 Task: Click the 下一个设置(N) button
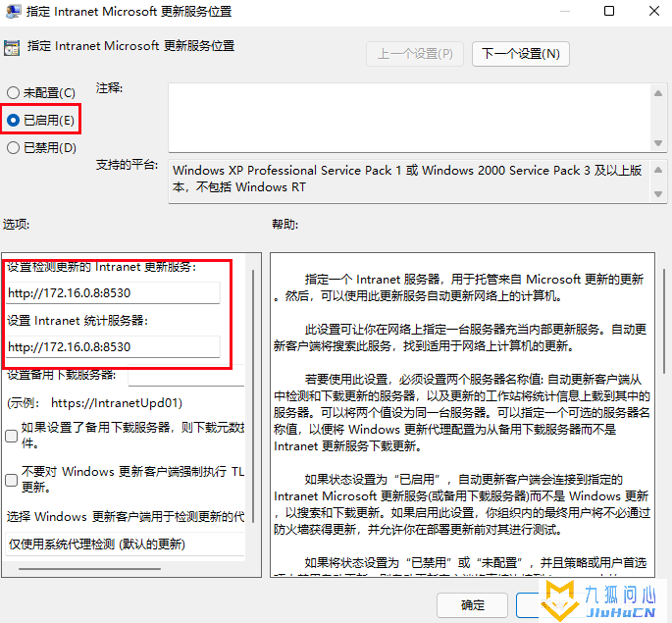pos(521,54)
